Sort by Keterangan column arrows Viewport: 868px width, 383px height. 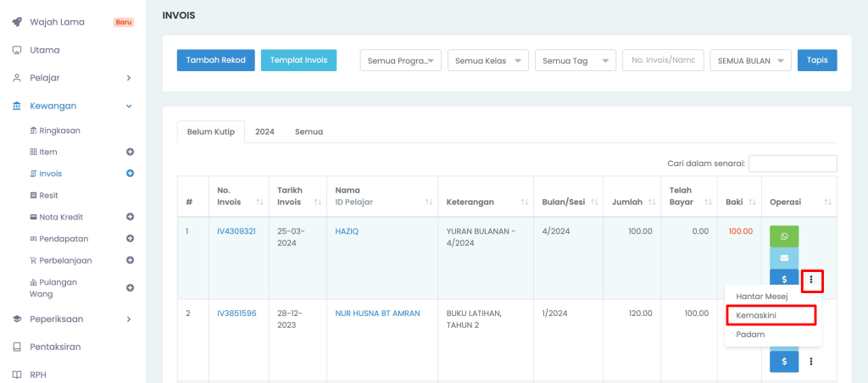524,202
